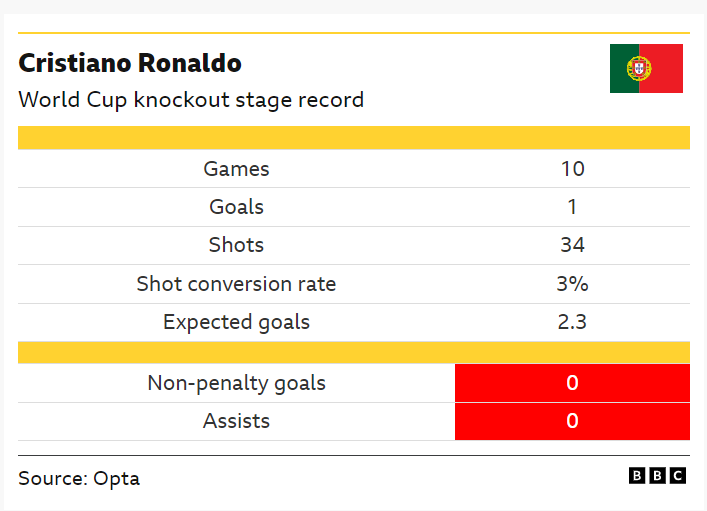Click the Goals row label

[x=236, y=207]
